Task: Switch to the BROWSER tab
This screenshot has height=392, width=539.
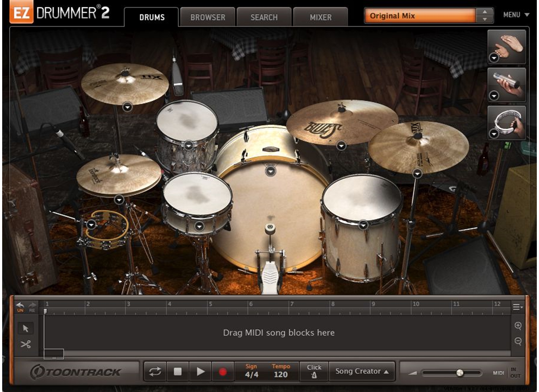Action: [208, 17]
